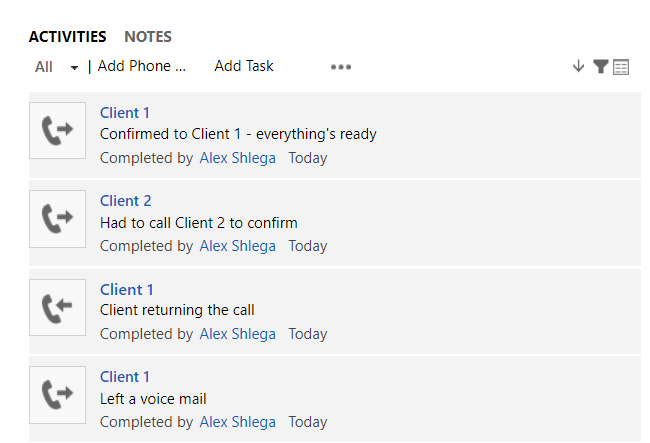Open the Client 2 link
650x443 pixels.
(126, 201)
